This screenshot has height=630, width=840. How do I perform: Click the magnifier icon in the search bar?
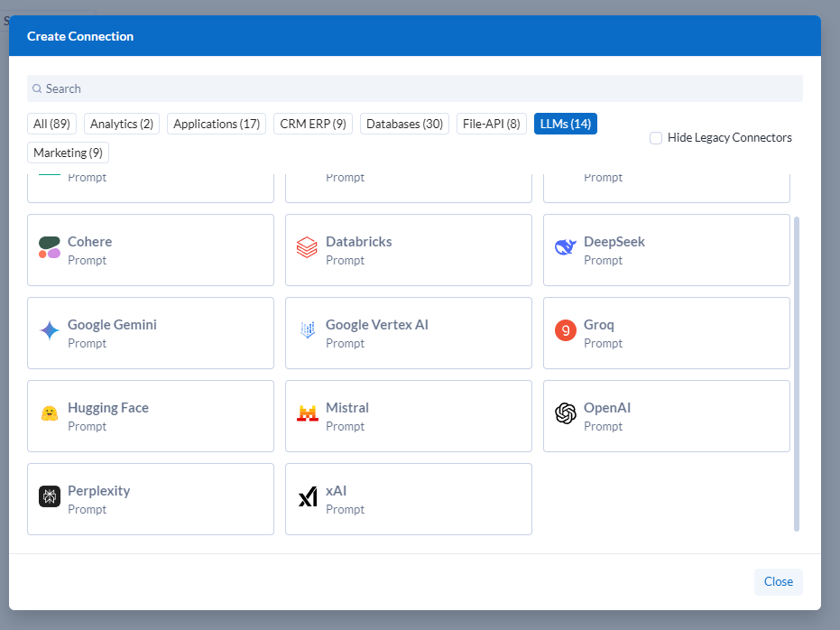(x=37, y=88)
